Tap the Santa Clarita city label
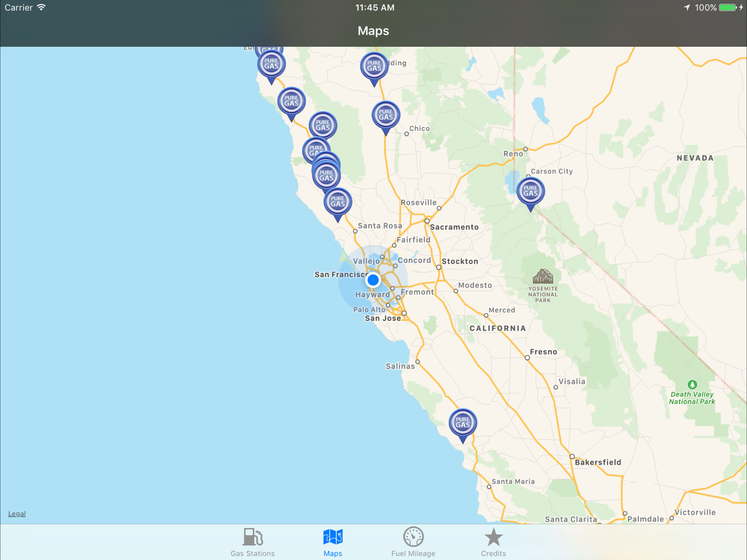 click(571, 520)
